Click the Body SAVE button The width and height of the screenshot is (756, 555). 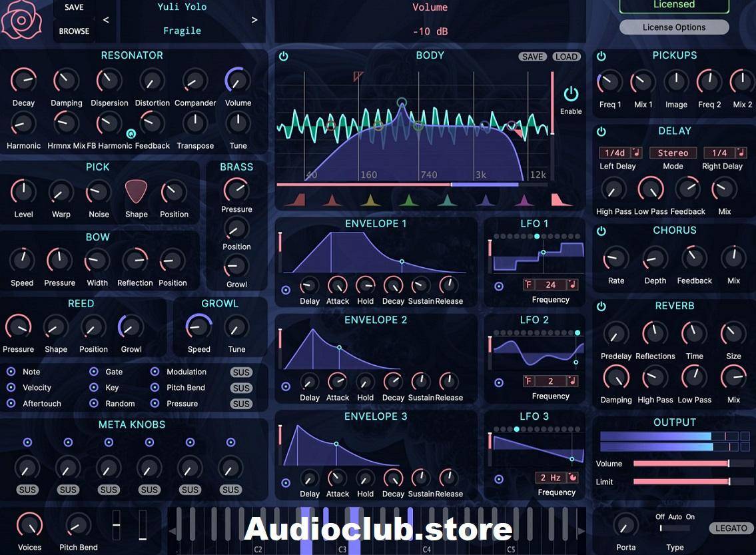[x=533, y=57]
